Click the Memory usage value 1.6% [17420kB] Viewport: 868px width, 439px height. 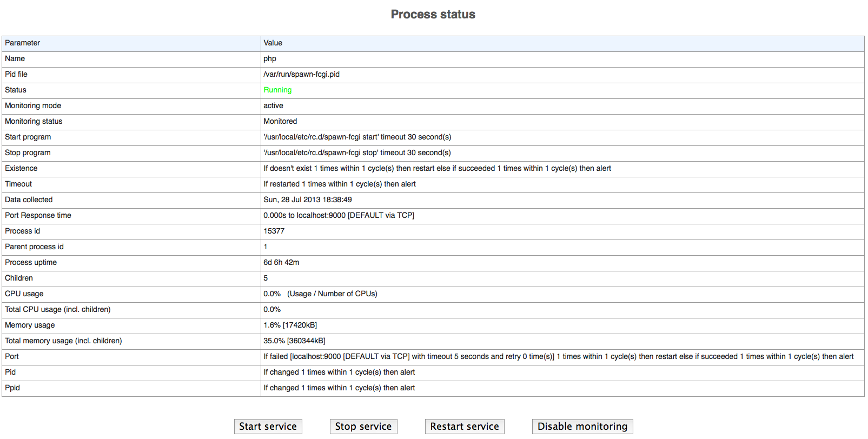[290, 325]
